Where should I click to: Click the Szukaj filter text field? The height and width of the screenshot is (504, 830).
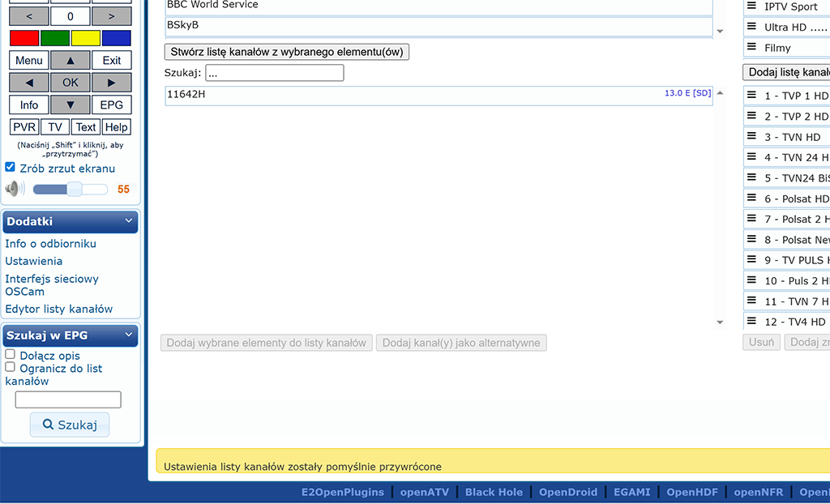[274, 73]
